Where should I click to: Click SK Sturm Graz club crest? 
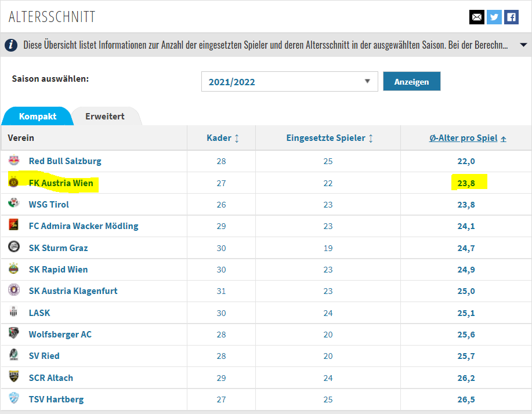click(x=14, y=247)
